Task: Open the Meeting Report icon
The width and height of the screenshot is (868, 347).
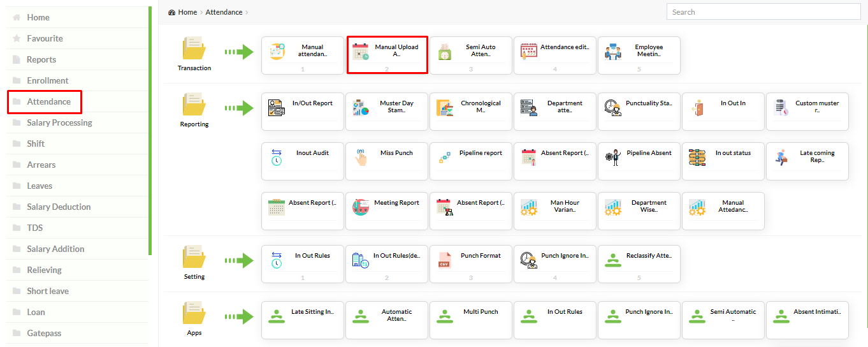Action: coord(361,207)
